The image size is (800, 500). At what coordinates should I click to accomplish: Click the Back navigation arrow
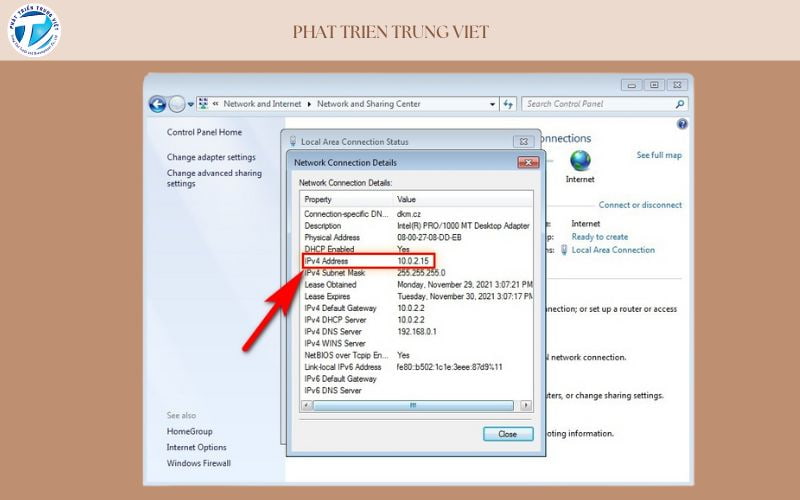(x=157, y=104)
